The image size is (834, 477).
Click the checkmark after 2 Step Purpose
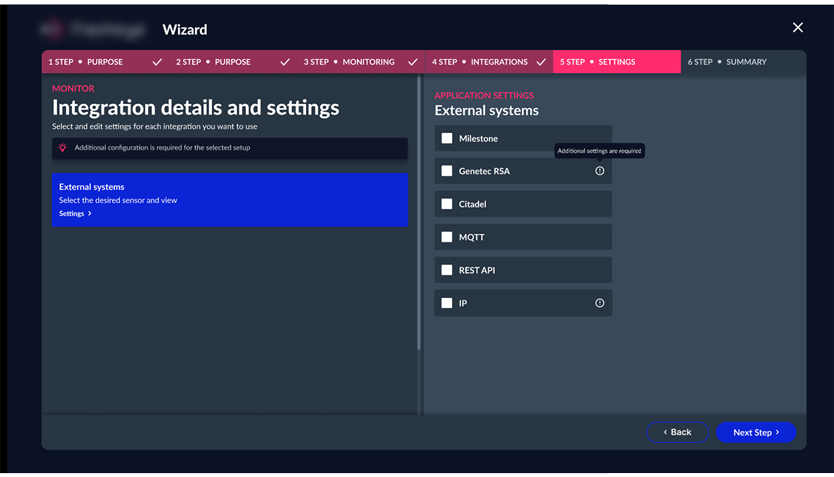[x=285, y=62]
